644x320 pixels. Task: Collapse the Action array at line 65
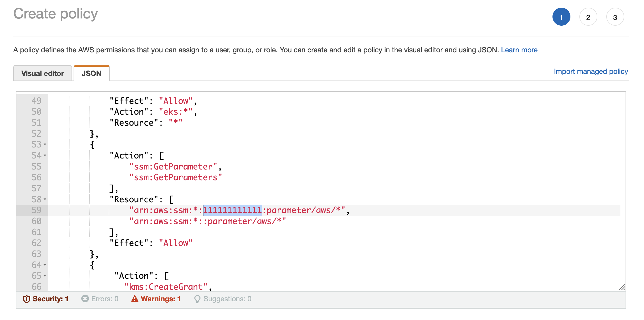point(45,276)
